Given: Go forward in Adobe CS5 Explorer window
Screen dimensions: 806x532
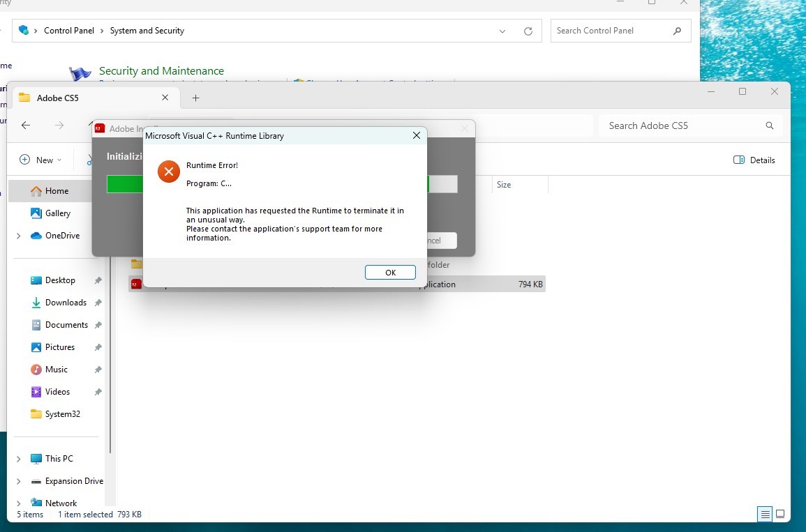Looking at the screenshot, I should pos(59,126).
